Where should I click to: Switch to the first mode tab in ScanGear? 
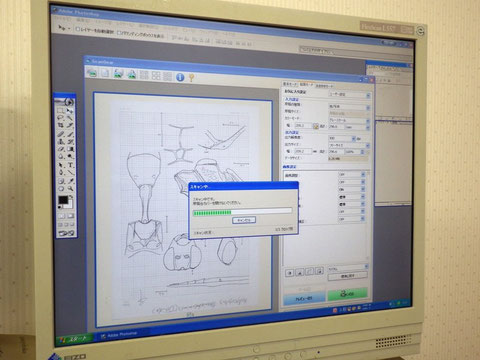[290, 84]
